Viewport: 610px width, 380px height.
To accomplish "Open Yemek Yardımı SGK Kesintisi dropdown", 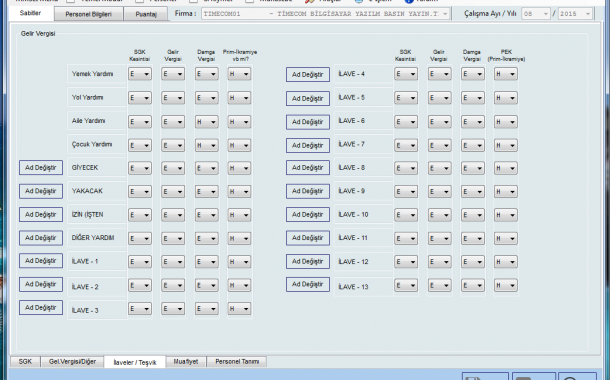I will pyautogui.click(x=140, y=74).
